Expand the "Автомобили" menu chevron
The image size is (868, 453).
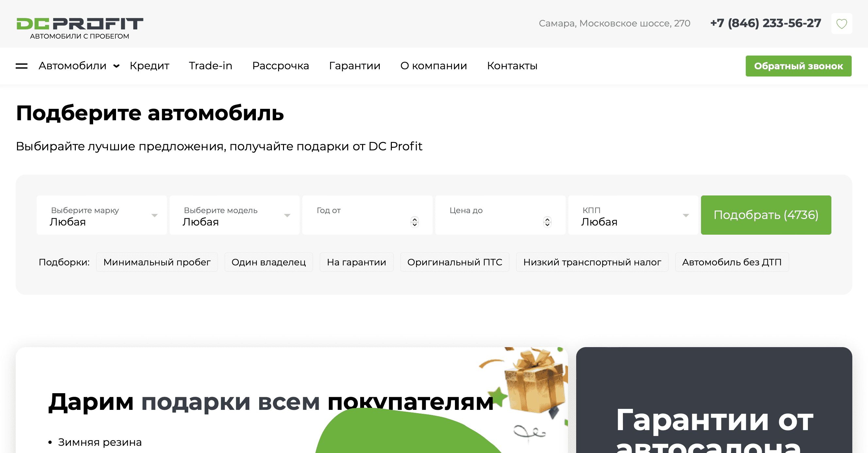(116, 66)
